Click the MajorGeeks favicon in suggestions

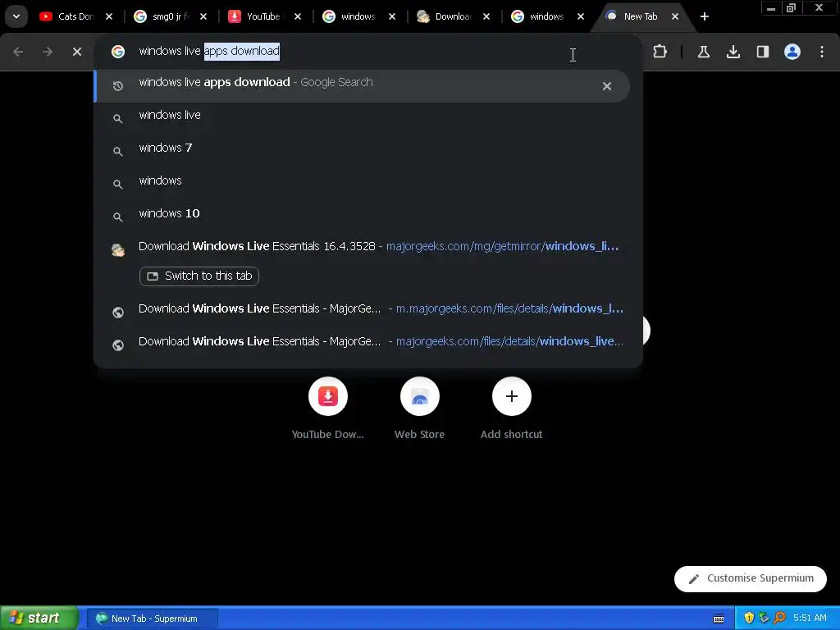coord(118,249)
